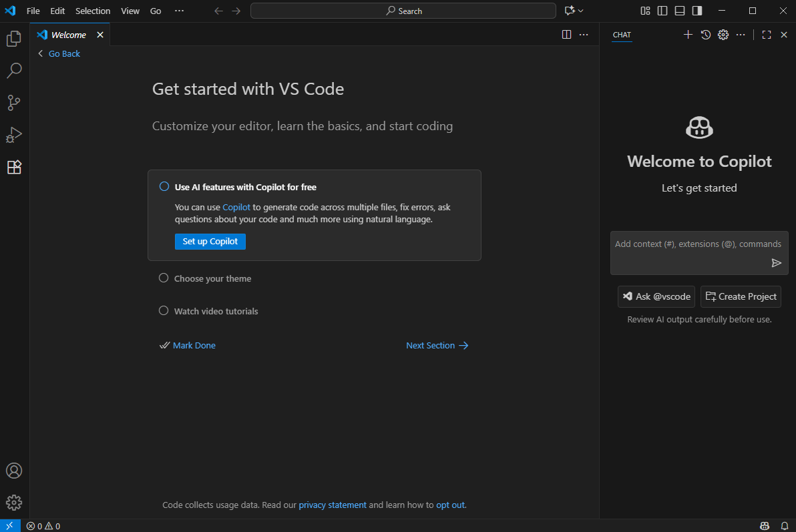Expand the Choose your theme step
Screen dimensions: 796x532
[213, 279]
